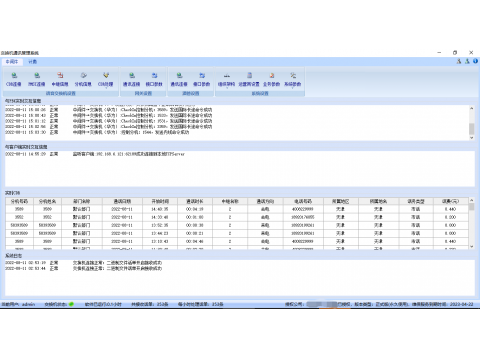
Task: Select the call row starting at 13:44:23
Action: click(x=237, y=233)
